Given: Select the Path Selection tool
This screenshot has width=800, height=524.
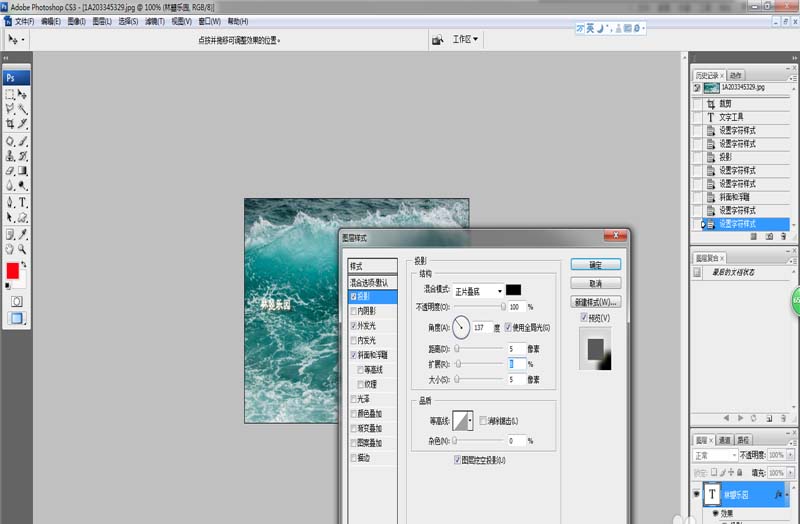Looking at the screenshot, I should (x=10, y=217).
